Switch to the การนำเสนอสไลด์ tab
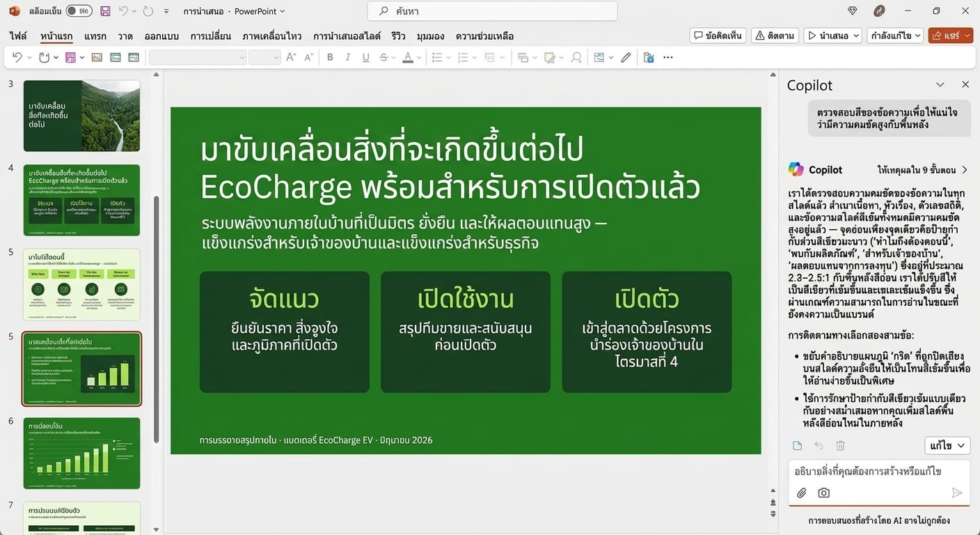The height and width of the screenshot is (535, 980). 347,36
